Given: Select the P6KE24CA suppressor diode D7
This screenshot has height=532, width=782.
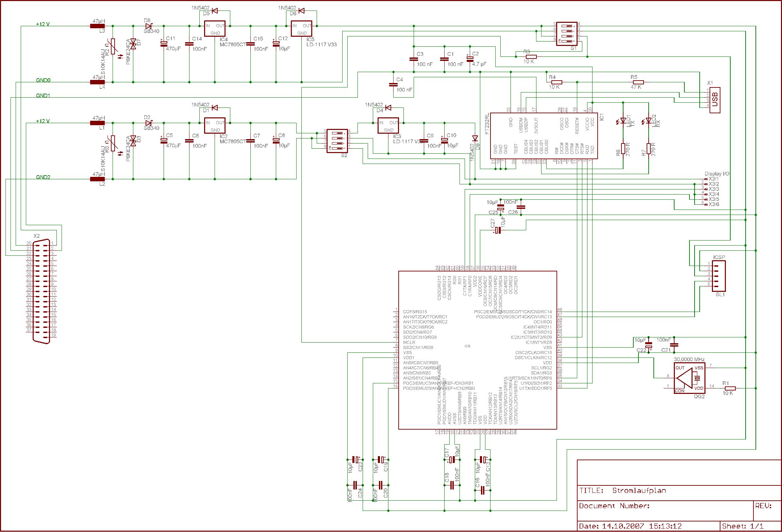Looking at the screenshot, I should (133, 43).
